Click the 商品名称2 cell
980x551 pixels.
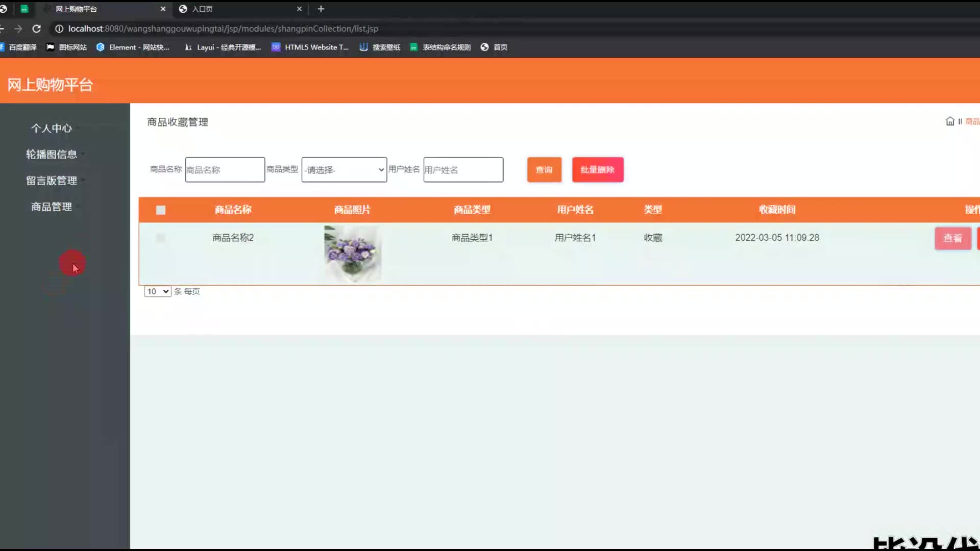233,238
